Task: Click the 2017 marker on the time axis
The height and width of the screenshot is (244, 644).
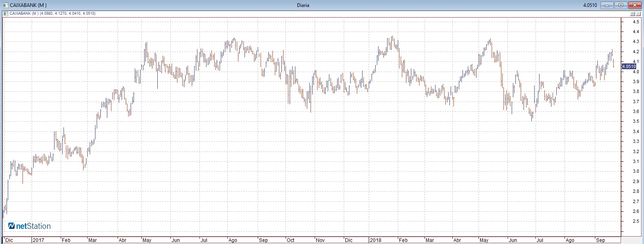Action: 38,240
